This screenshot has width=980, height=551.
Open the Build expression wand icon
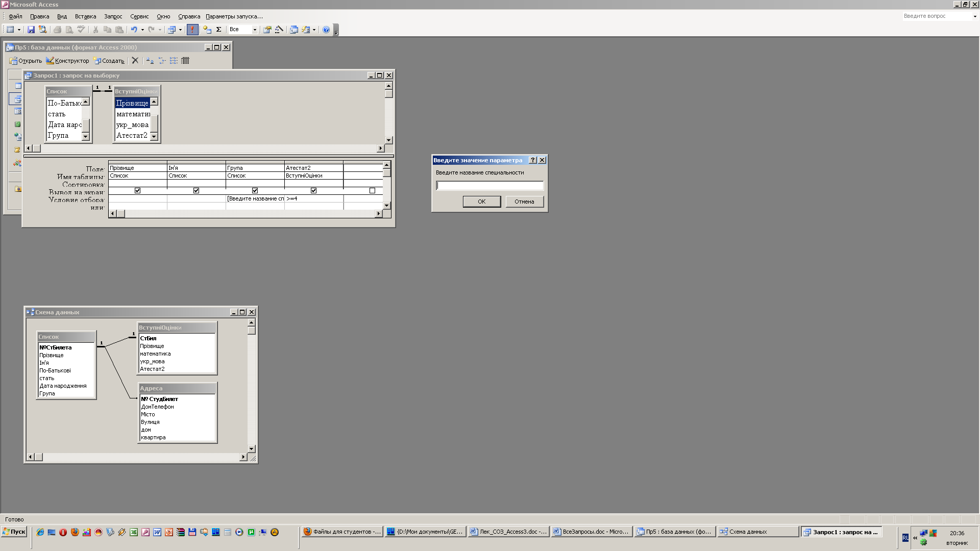pyautogui.click(x=279, y=30)
